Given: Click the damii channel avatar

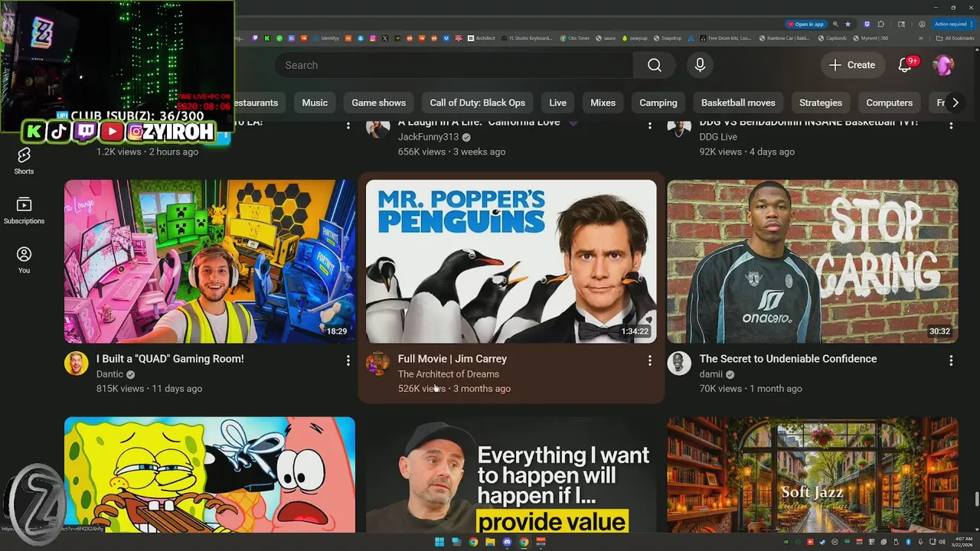Looking at the screenshot, I should point(679,363).
